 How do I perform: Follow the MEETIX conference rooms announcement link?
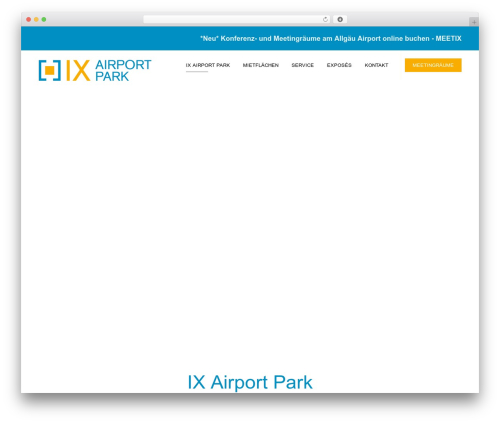click(331, 39)
